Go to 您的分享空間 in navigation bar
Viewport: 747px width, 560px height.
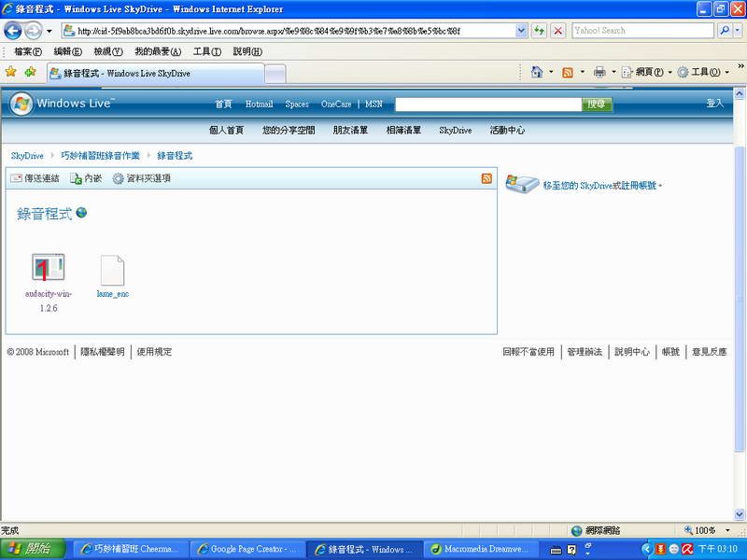pos(289,130)
